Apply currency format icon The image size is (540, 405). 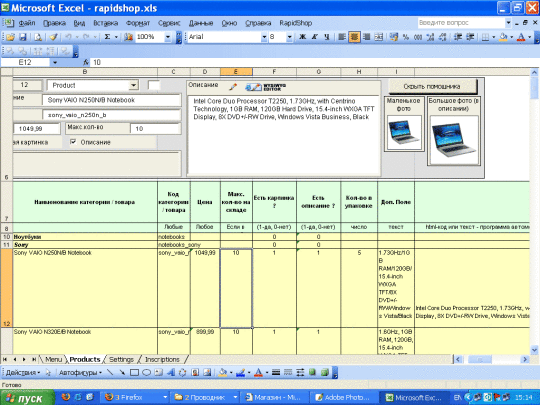click(394, 37)
